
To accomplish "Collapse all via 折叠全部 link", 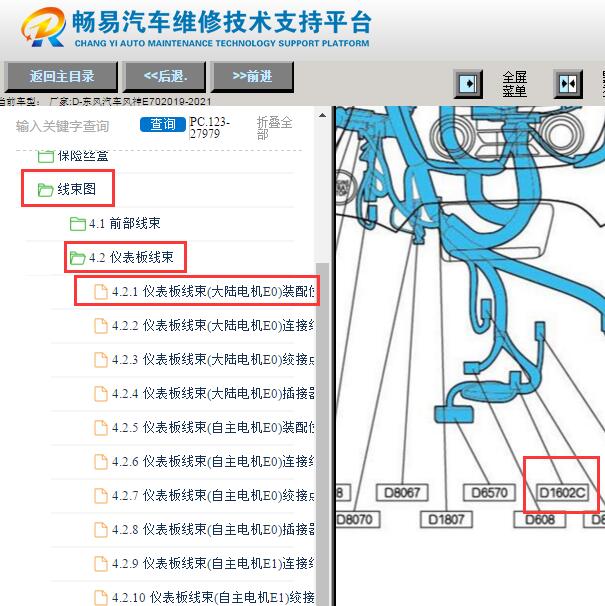I will tap(274, 128).
